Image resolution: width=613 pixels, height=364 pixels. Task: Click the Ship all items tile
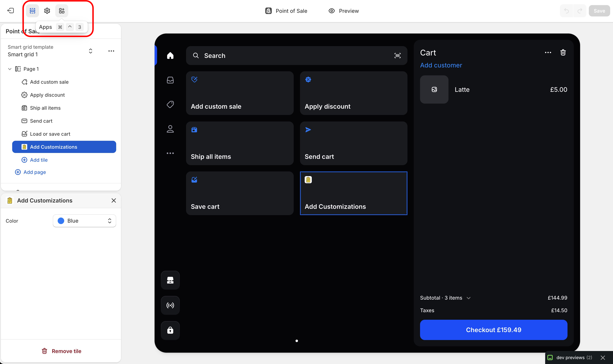pyautogui.click(x=239, y=143)
